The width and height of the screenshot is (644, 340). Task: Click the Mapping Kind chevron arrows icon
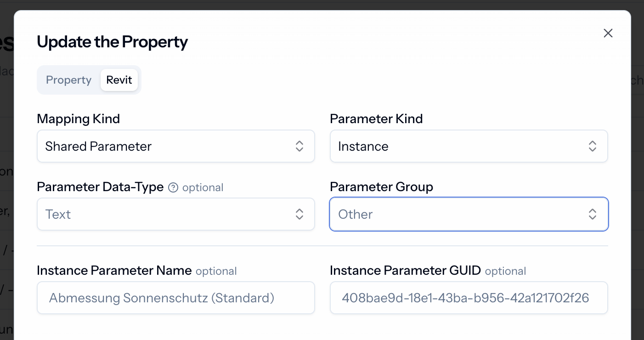point(299,146)
